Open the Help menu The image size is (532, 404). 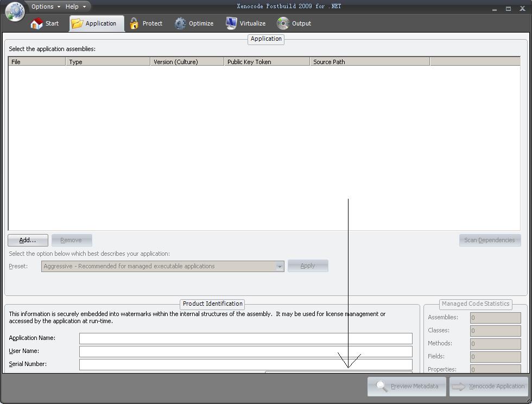click(x=75, y=7)
